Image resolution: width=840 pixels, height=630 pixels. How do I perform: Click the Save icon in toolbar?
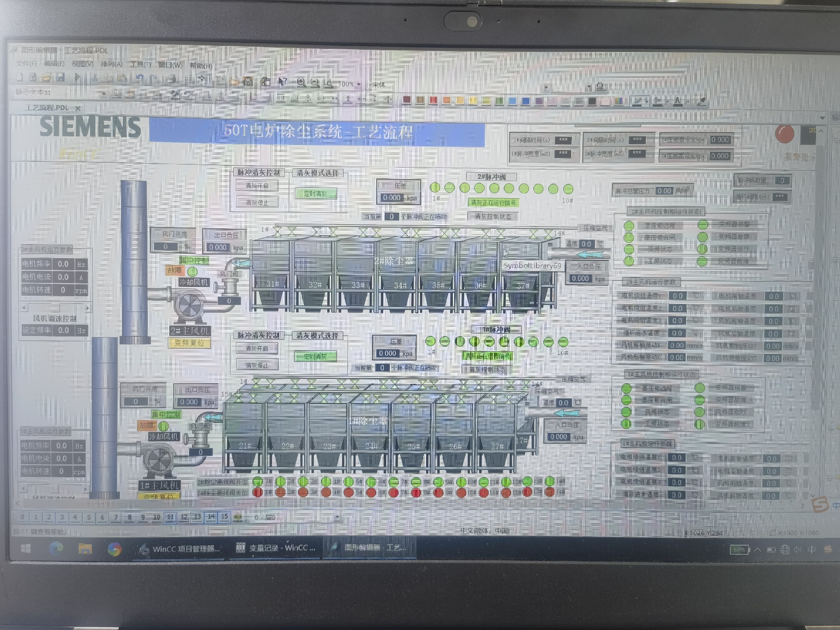pos(60,77)
